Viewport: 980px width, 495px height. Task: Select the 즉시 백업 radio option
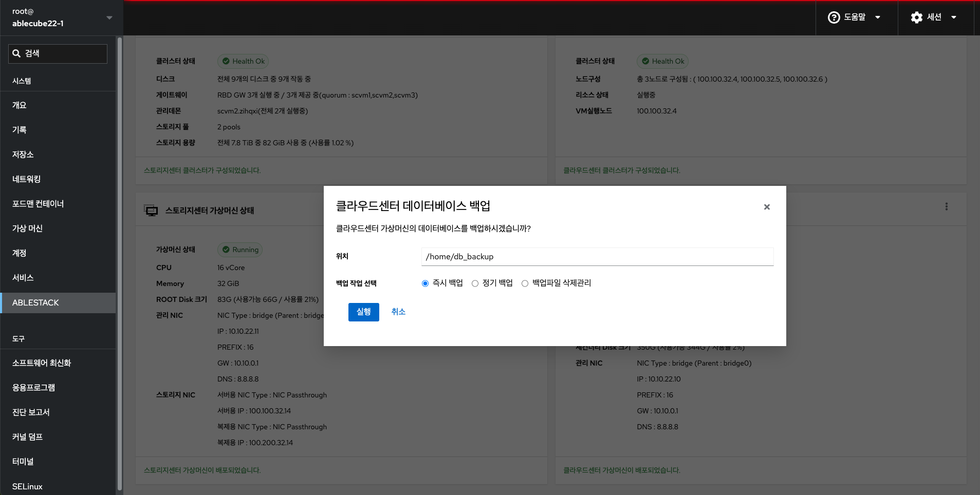(x=425, y=283)
